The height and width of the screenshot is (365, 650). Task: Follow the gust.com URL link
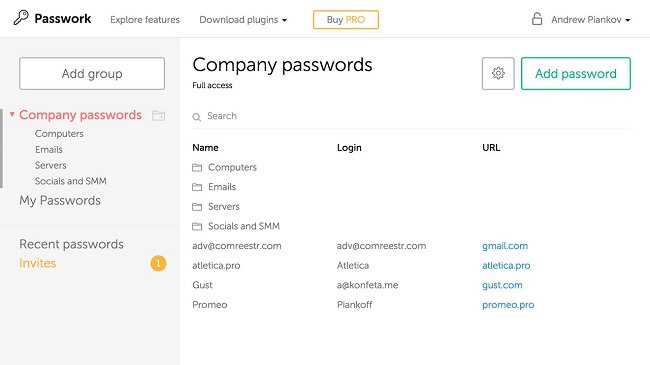[x=502, y=285]
